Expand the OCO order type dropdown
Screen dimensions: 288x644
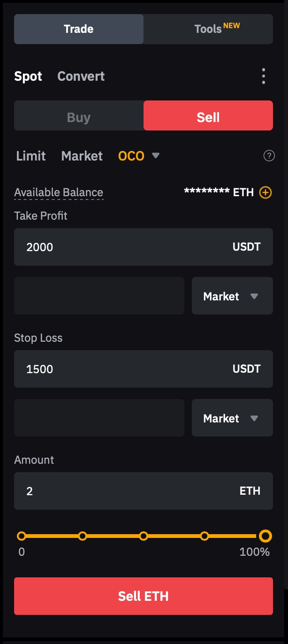pyautogui.click(x=156, y=156)
